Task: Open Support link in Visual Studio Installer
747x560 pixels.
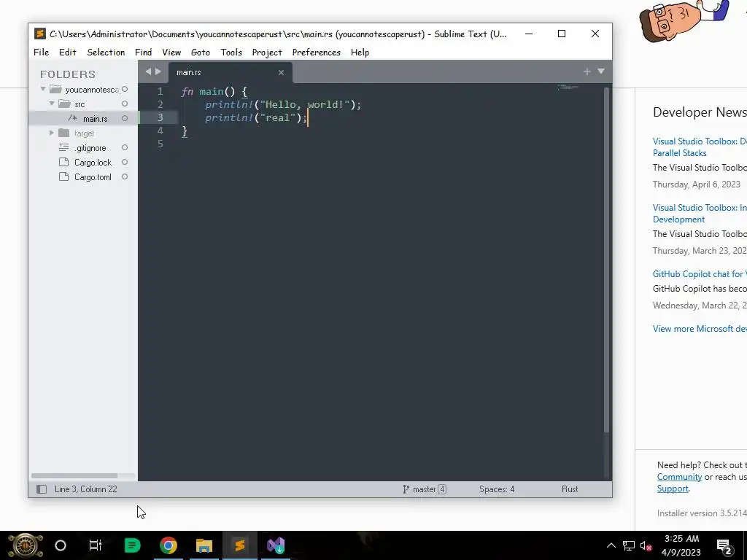Action: 673,489
